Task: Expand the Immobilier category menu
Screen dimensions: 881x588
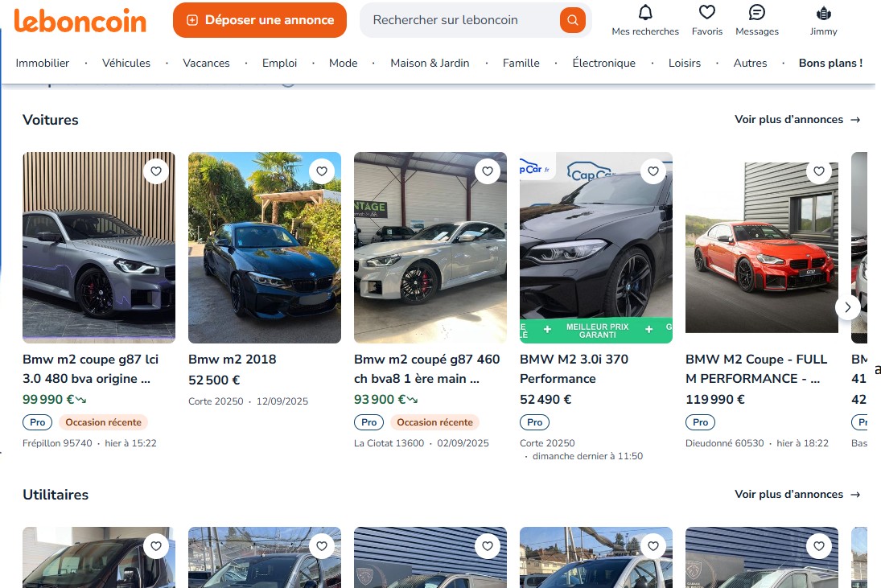Action: coord(43,63)
